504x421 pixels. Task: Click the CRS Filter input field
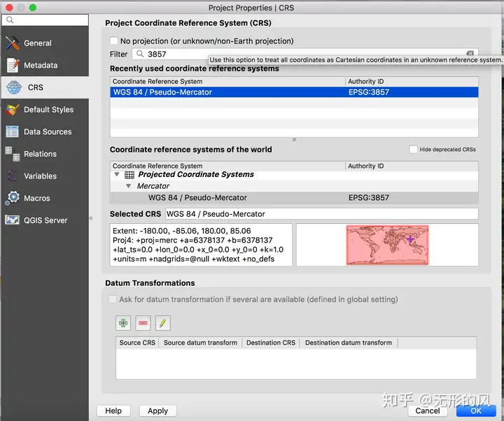tap(304, 54)
